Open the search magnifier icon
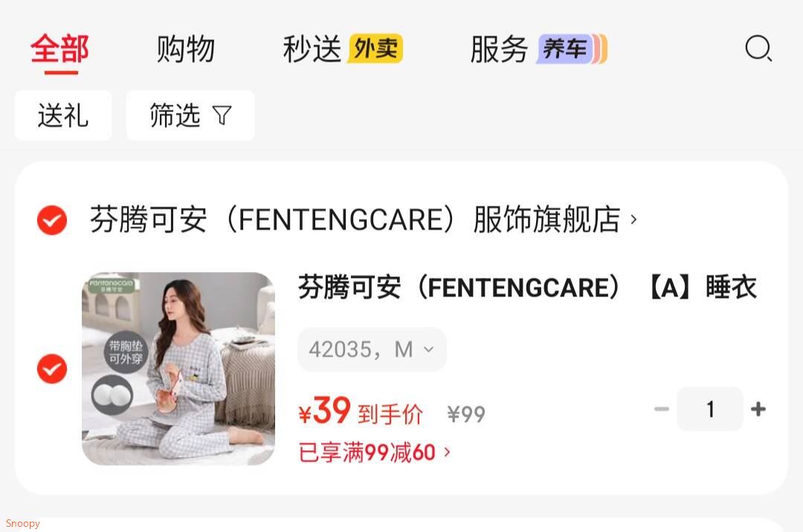 (758, 48)
